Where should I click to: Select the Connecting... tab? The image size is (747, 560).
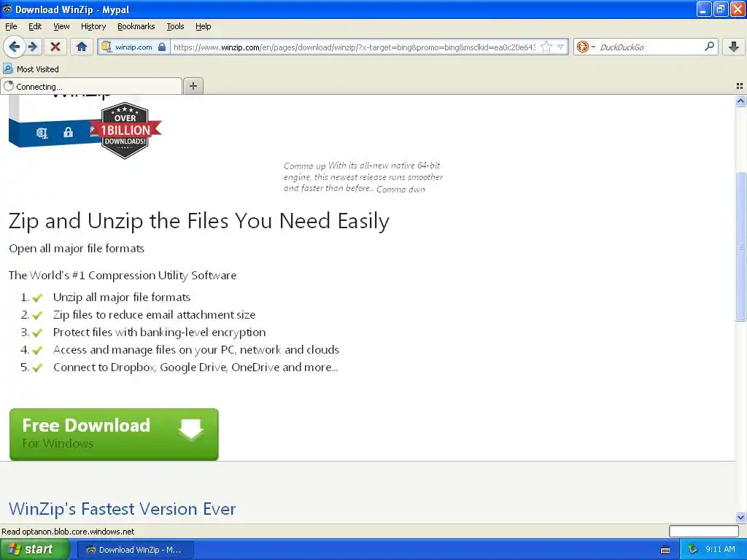(x=91, y=86)
